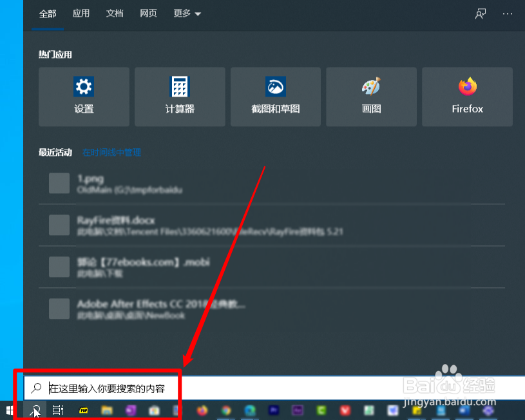Start the 画图 (Paint) app tile
The image size is (525, 420).
coord(371,97)
